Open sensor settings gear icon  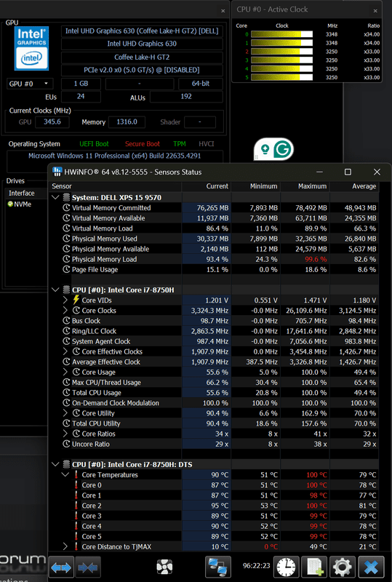pos(343,567)
